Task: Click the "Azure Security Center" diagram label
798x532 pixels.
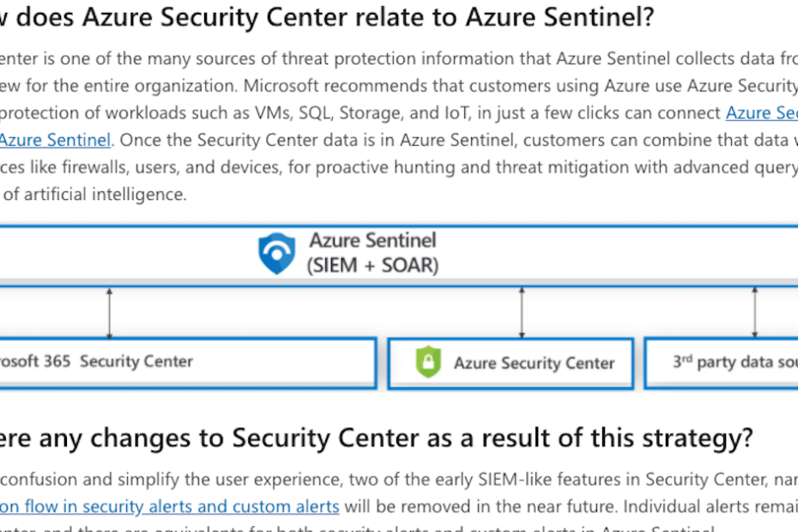Action: [535, 363]
